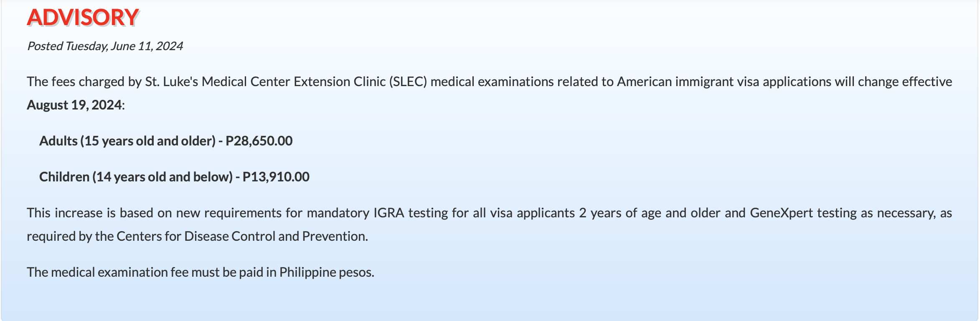Select the bold August 19, 2024 date
Screen dimensions: 980x321
coord(75,105)
